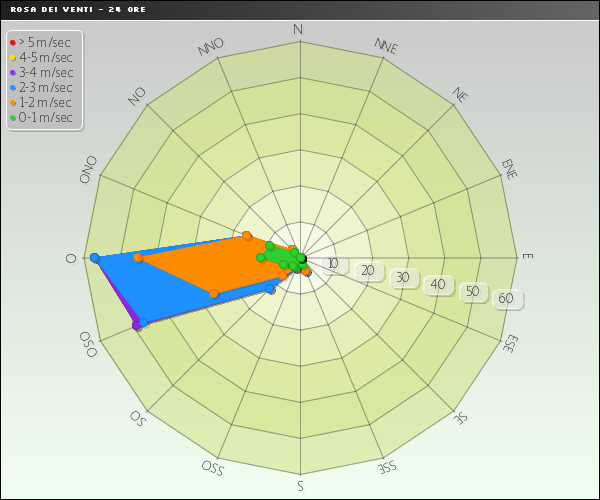Click the E direction label
The width and height of the screenshot is (600, 500).
(528, 256)
